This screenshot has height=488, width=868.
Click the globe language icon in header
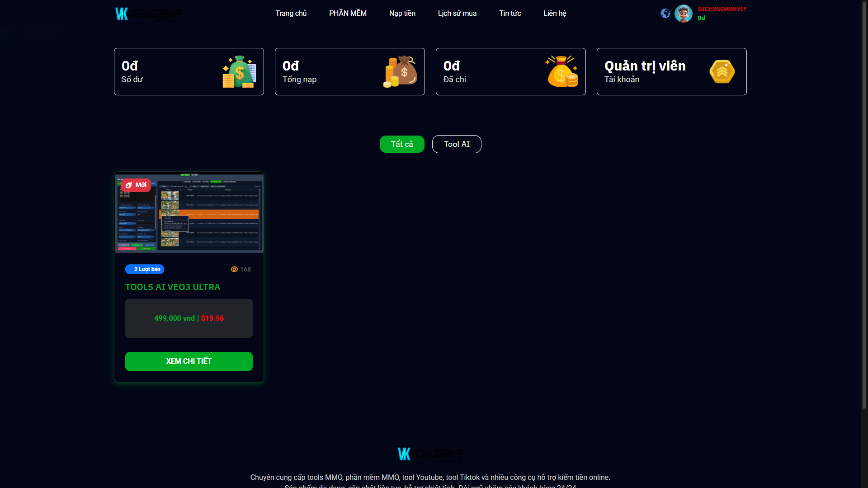(x=665, y=14)
